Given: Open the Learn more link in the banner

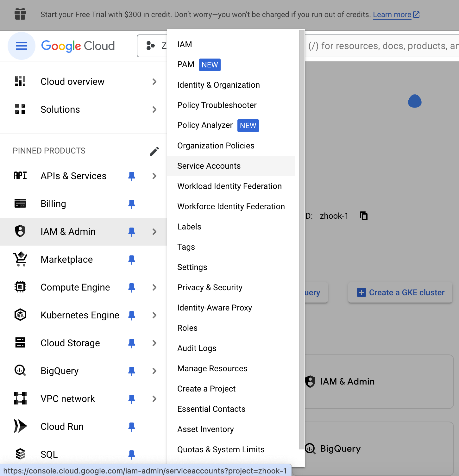Looking at the screenshot, I should tap(392, 15).
